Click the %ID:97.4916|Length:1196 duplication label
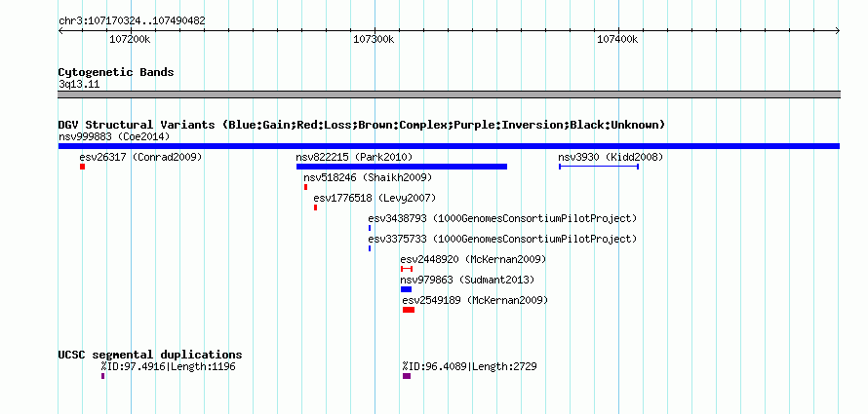Viewport: 868px width, 414px height. tap(169, 366)
